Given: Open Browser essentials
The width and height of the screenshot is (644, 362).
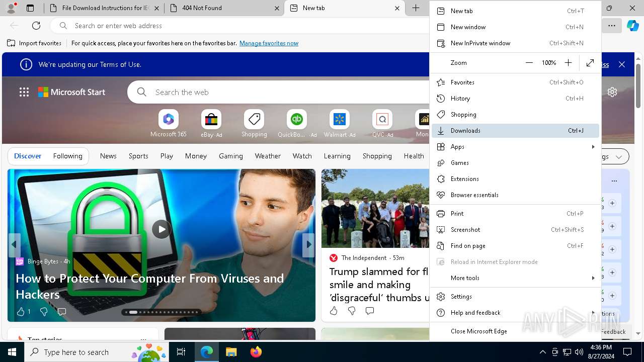Looking at the screenshot, I should click(x=515, y=195).
